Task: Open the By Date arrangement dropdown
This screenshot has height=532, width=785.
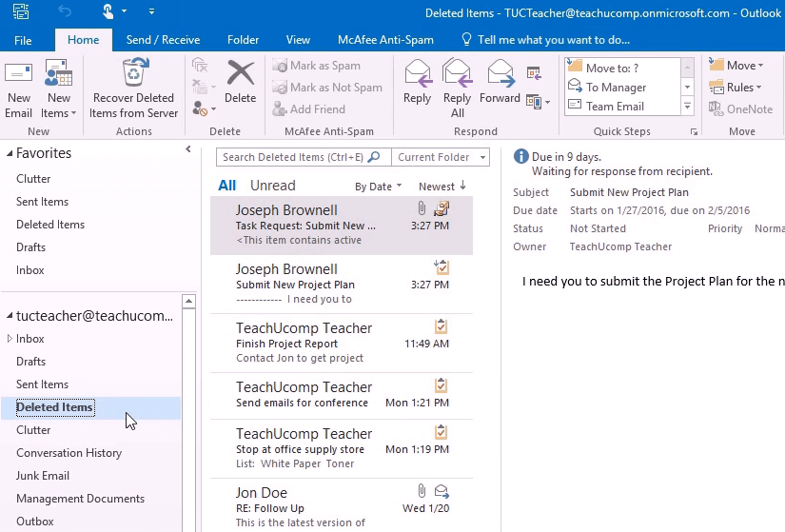Action: click(379, 187)
